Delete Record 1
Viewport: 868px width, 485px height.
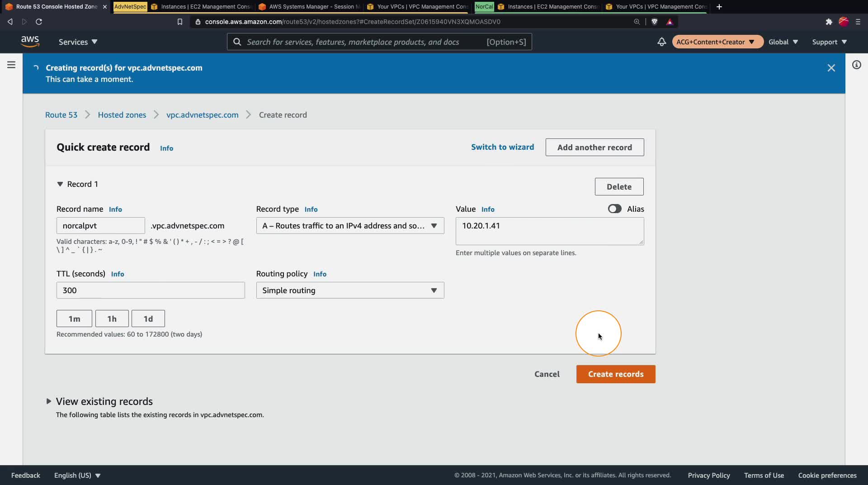(x=619, y=187)
